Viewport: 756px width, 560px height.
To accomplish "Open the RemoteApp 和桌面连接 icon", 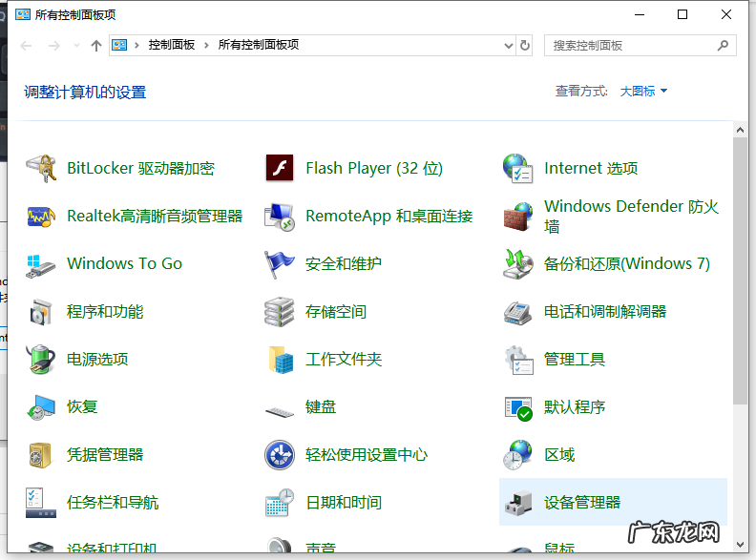I will click(280, 217).
